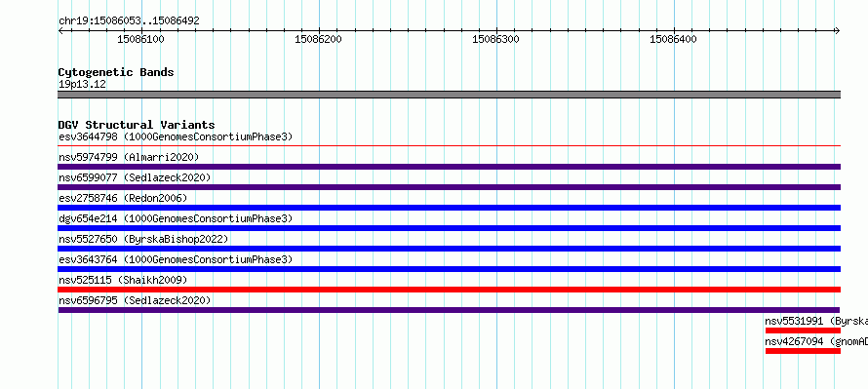This screenshot has width=868, height=389.
Task: Click the 19p13.12 cytogenetic band bar
Action: click(x=449, y=95)
